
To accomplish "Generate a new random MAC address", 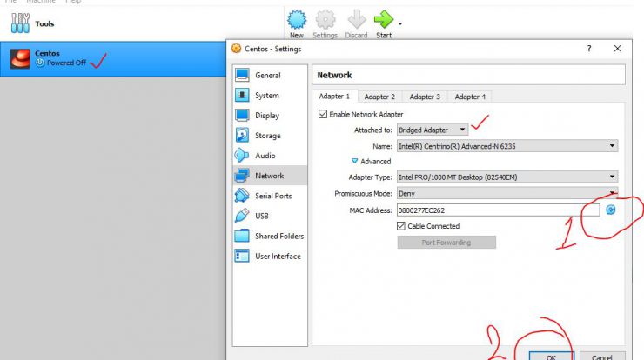I will [x=611, y=210].
